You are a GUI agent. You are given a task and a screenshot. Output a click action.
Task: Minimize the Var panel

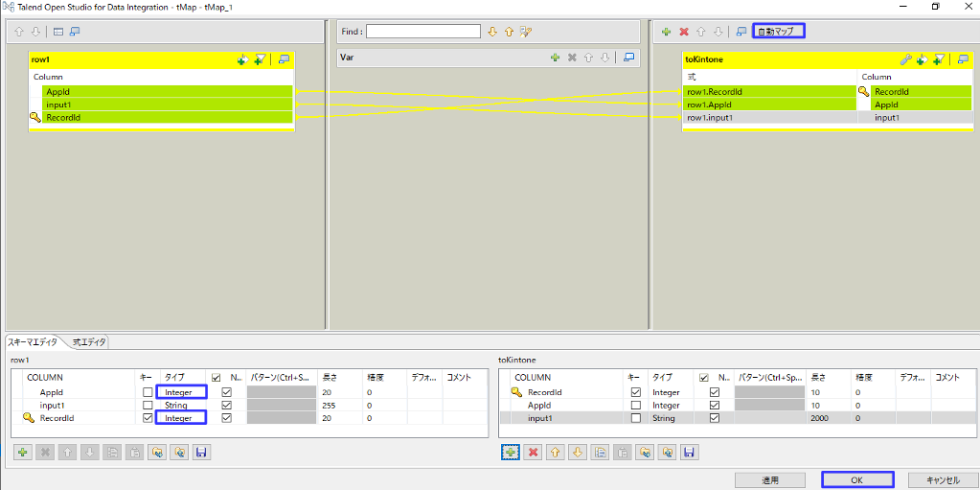pyautogui.click(x=629, y=58)
